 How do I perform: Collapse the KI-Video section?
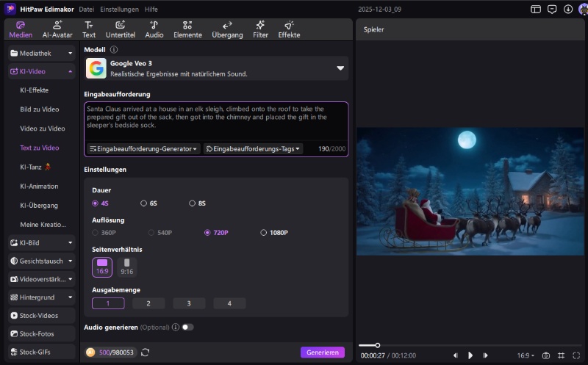point(41,71)
